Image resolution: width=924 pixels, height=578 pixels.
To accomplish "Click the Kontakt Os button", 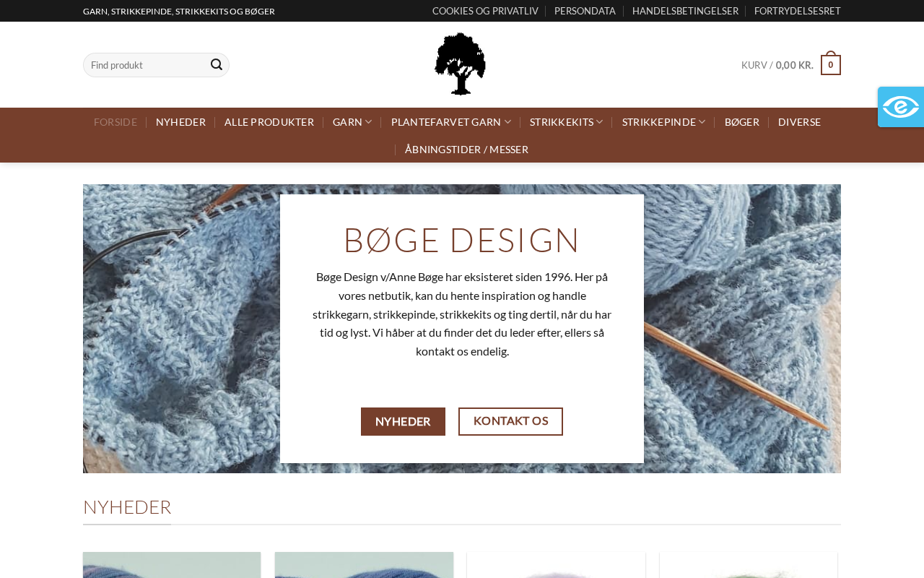I will click(x=510, y=421).
